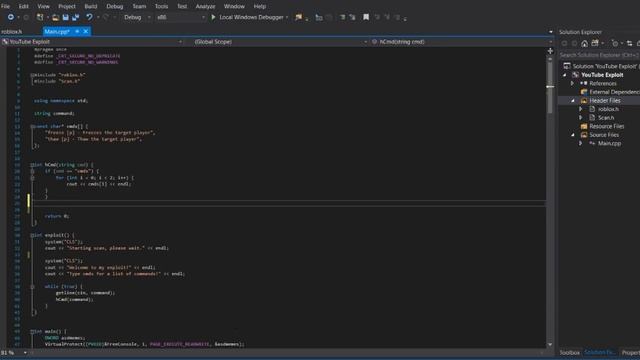Undo the last edit with Undo icon
Viewport: 640px width, 360px height.
click(x=89, y=17)
